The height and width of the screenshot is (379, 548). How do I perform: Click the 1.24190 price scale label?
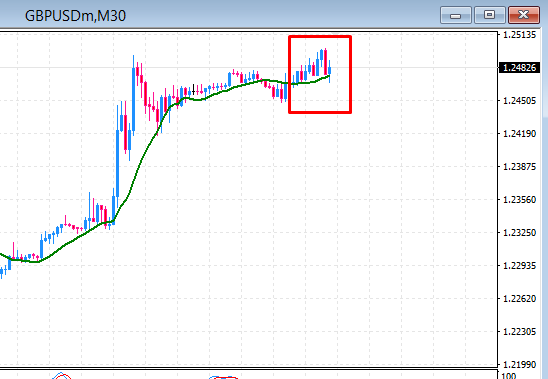point(519,134)
